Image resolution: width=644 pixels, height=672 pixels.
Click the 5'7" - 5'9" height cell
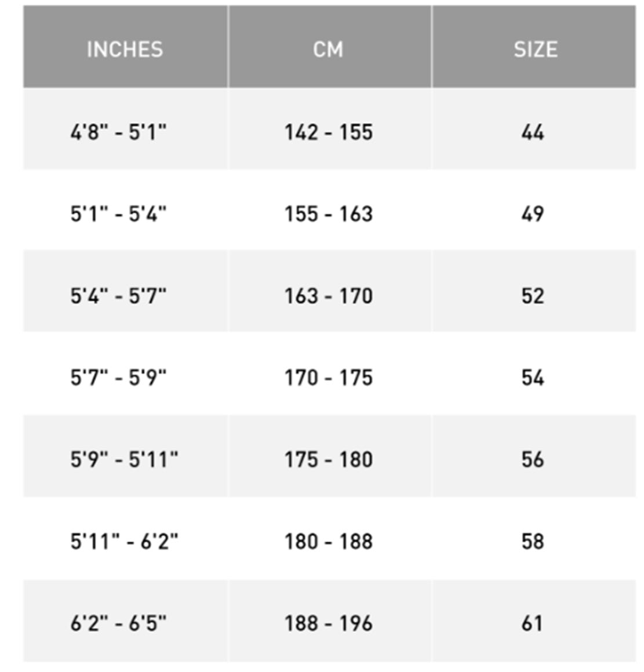pyautogui.click(x=118, y=378)
